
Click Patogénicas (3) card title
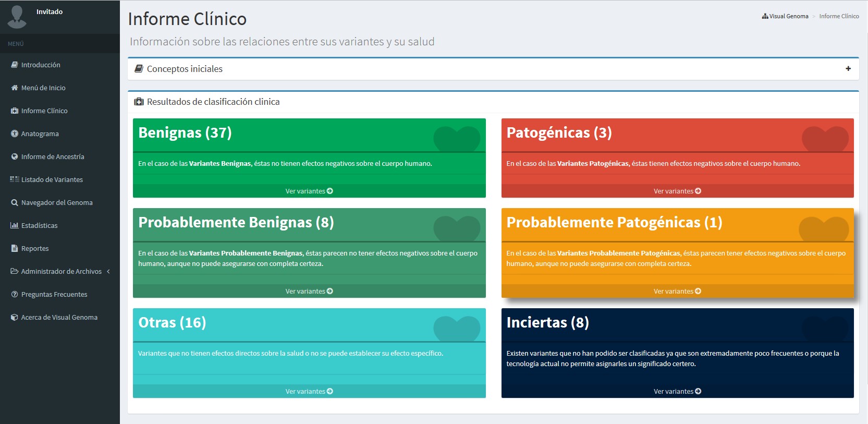559,132
